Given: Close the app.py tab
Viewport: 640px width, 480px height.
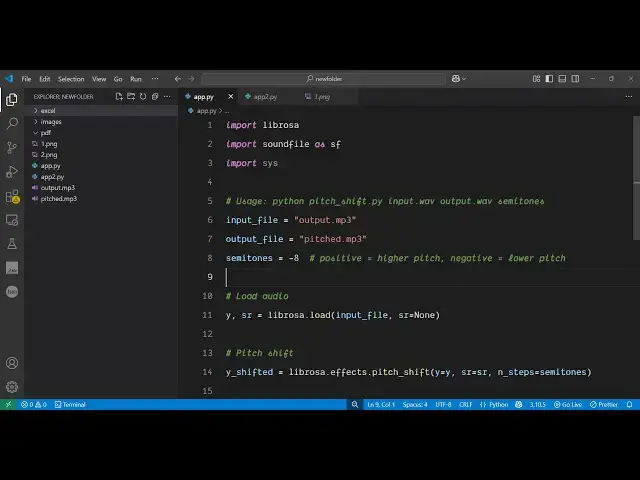Looking at the screenshot, I should [231, 97].
